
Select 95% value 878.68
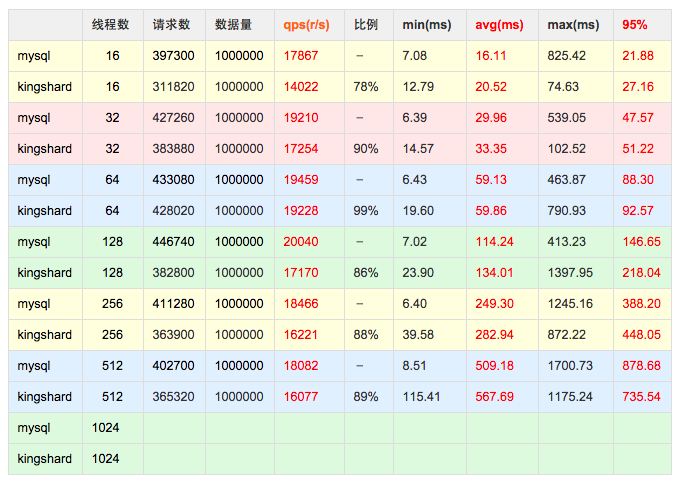641,365
